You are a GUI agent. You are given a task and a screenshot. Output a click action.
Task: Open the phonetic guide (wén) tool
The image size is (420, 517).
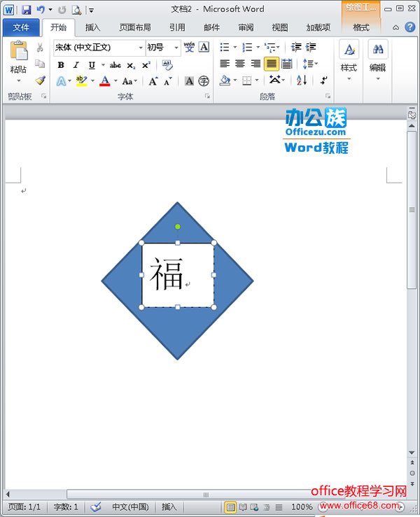click(190, 47)
